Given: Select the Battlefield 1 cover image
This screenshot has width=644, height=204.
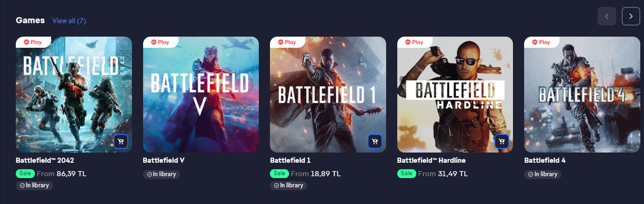Looking at the screenshot, I should 328,95.
